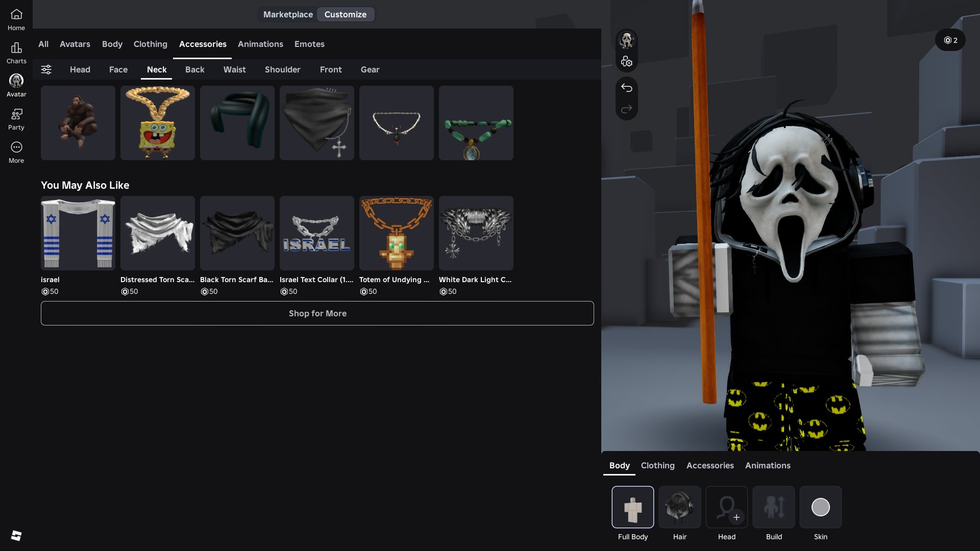The image size is (980, 551).
Task: Switch to the avatar panel's Clothing tab
Action: click(658, 465)
